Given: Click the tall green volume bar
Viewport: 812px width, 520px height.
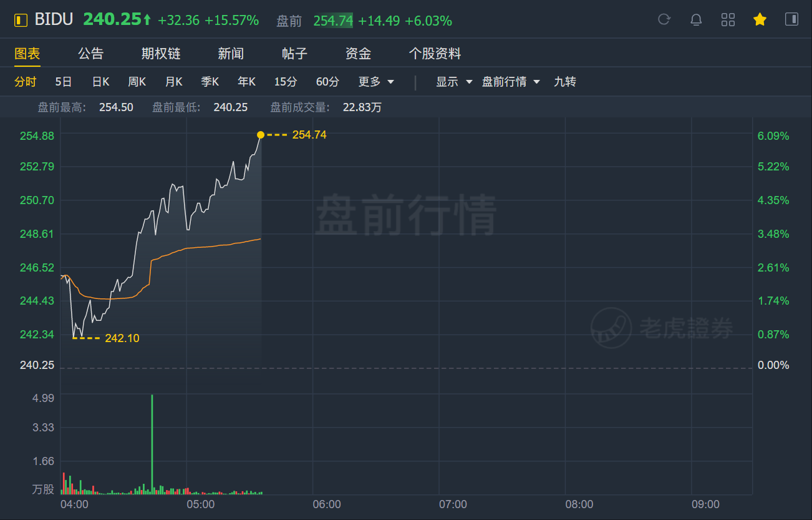Looking at the screenshot, I should point(152,444).
